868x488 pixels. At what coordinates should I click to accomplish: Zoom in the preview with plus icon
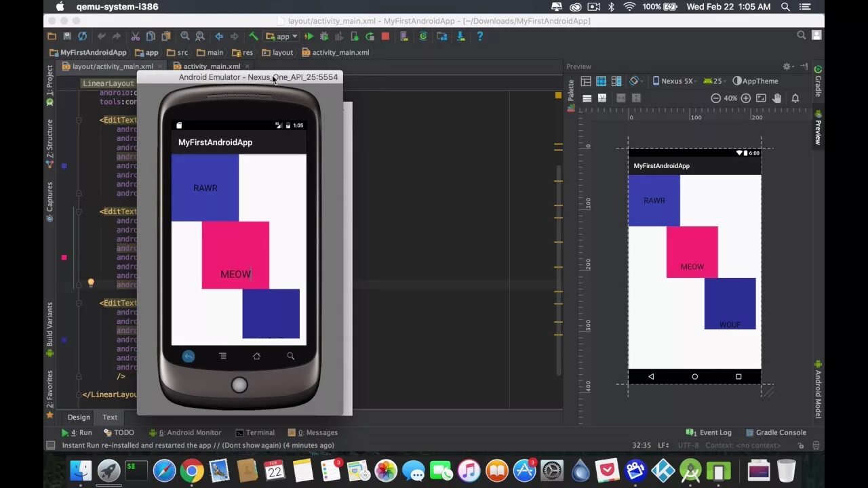[746, 98]
